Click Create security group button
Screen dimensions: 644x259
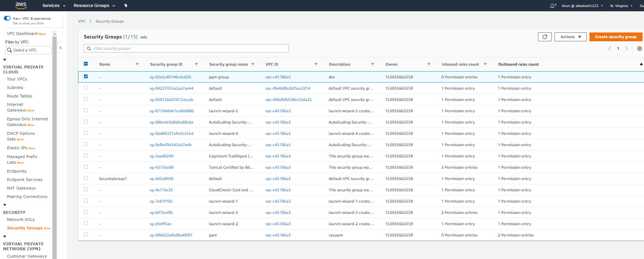(615, 37)
